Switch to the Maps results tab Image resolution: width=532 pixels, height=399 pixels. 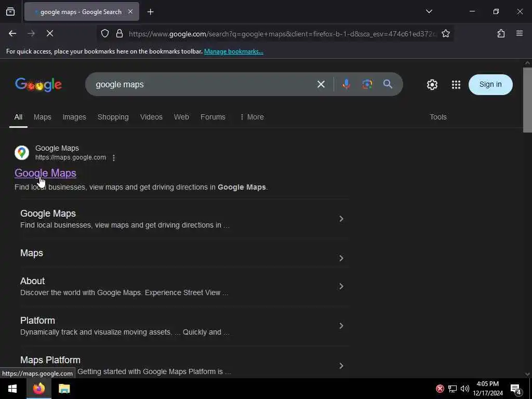coord(43,117)
